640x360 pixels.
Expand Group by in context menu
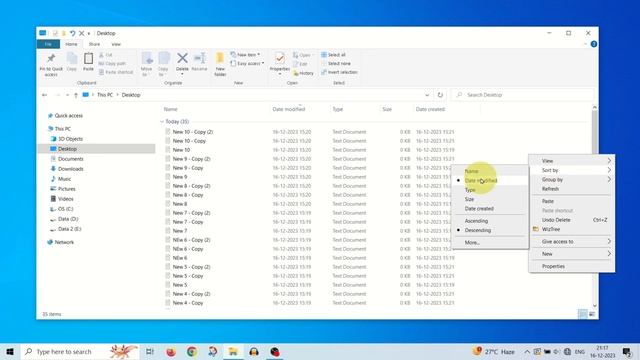click(x=571, y=180)
